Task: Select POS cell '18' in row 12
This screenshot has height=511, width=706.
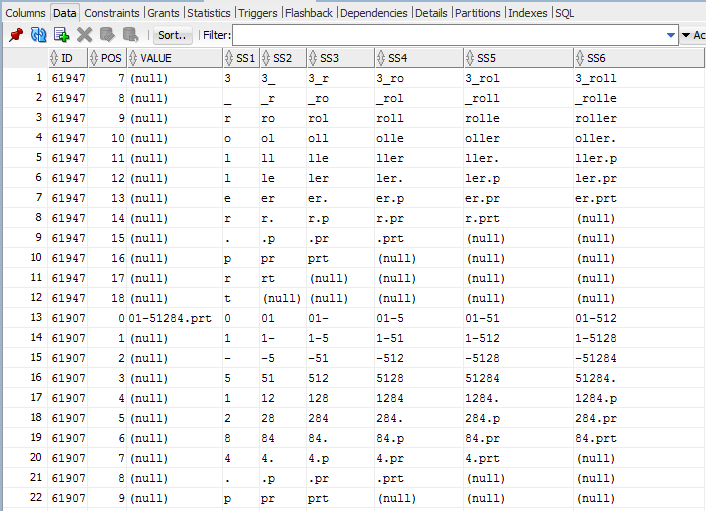Action: 107,298
